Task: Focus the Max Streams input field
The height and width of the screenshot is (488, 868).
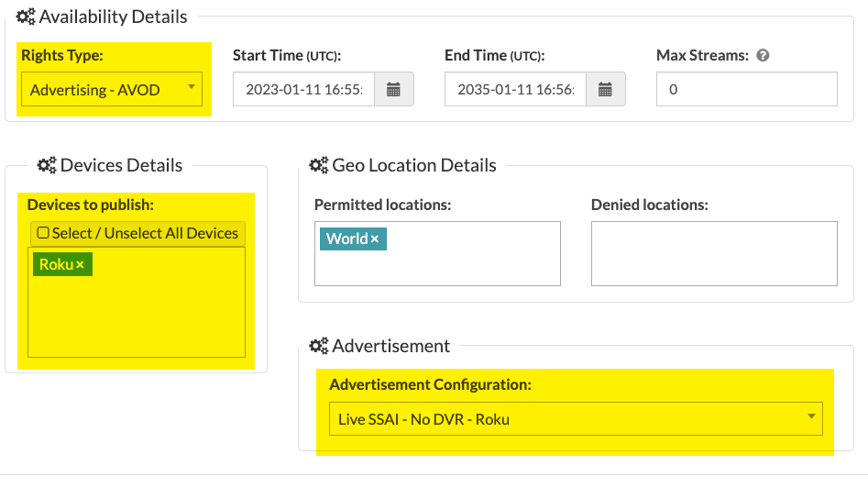Action: pos(747,89)
